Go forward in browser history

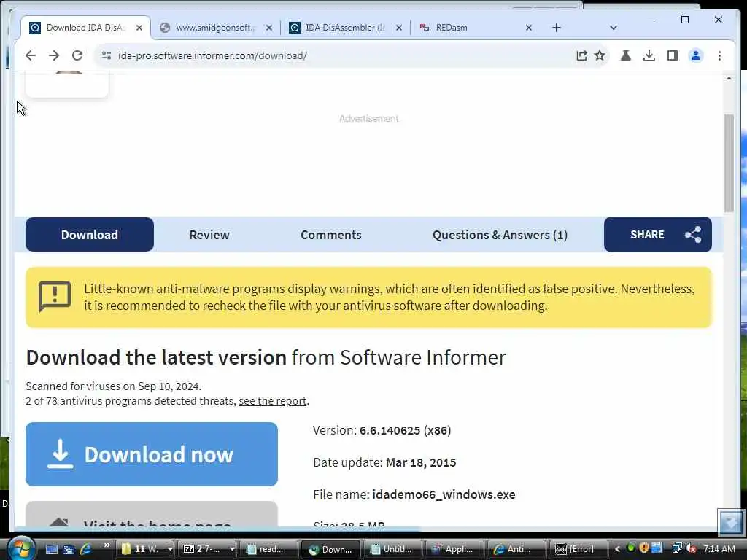(x=54, y=55)
